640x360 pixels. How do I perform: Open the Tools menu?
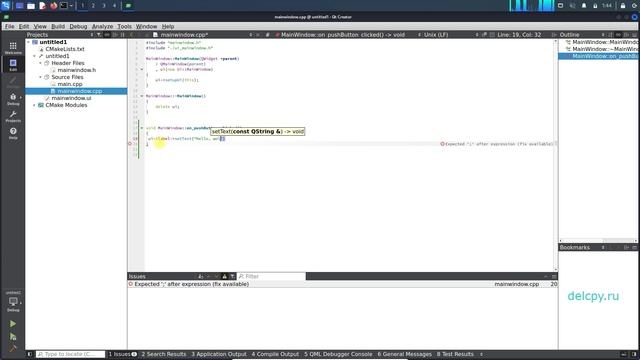point(124,27)
